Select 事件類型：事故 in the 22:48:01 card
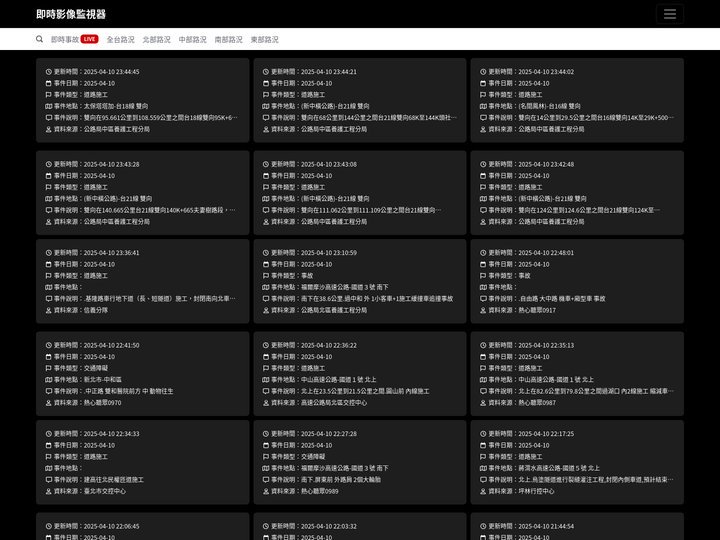 (509, 276)
